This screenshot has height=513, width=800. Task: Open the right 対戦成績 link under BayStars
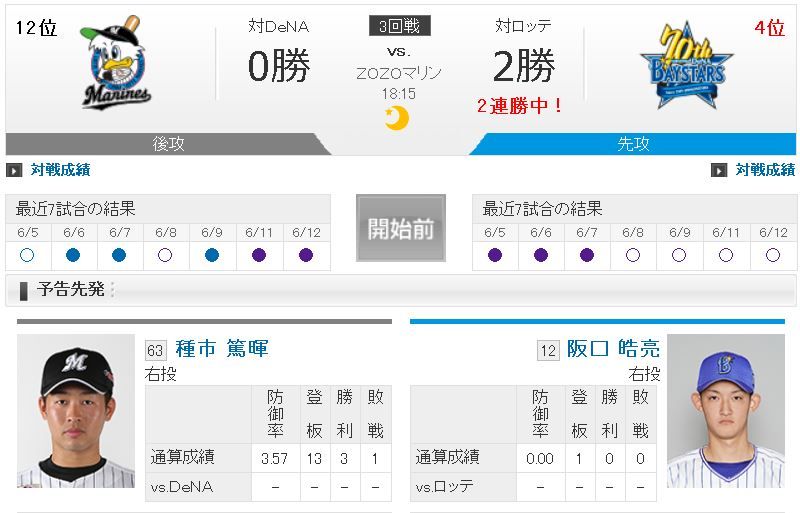click(x=765, y=169)
